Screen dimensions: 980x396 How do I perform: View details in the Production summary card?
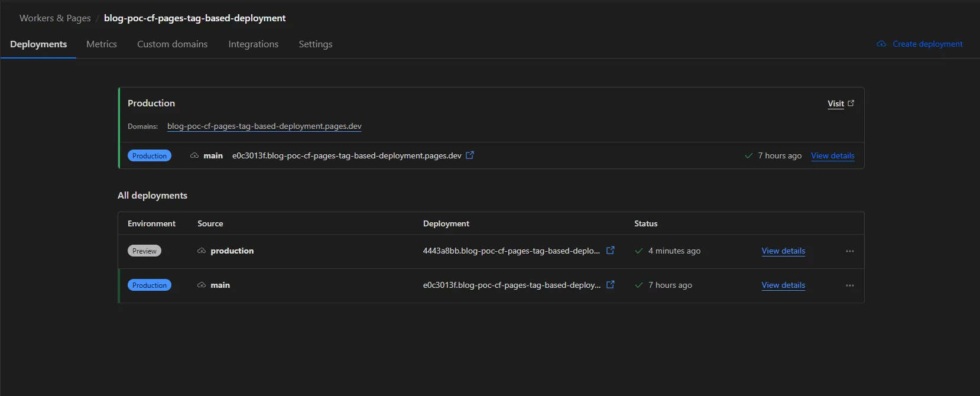point(832,156)
